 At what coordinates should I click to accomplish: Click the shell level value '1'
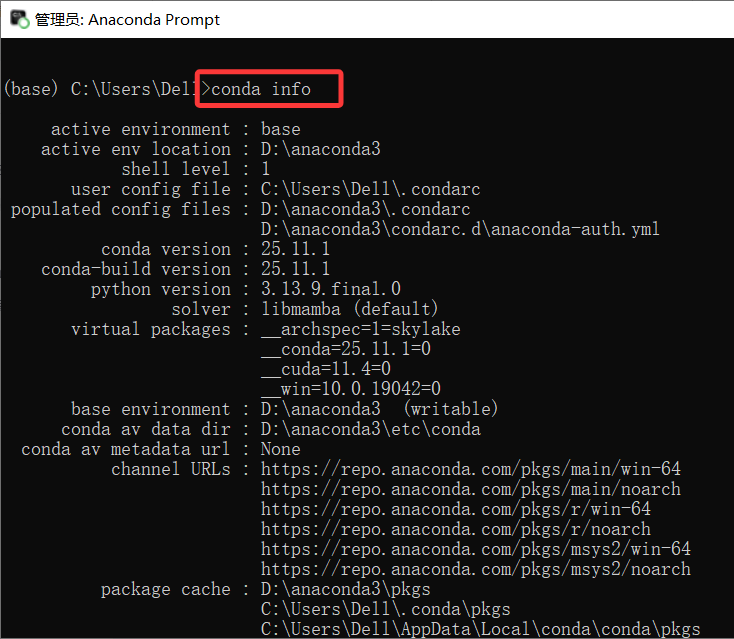tap(265, 169)
